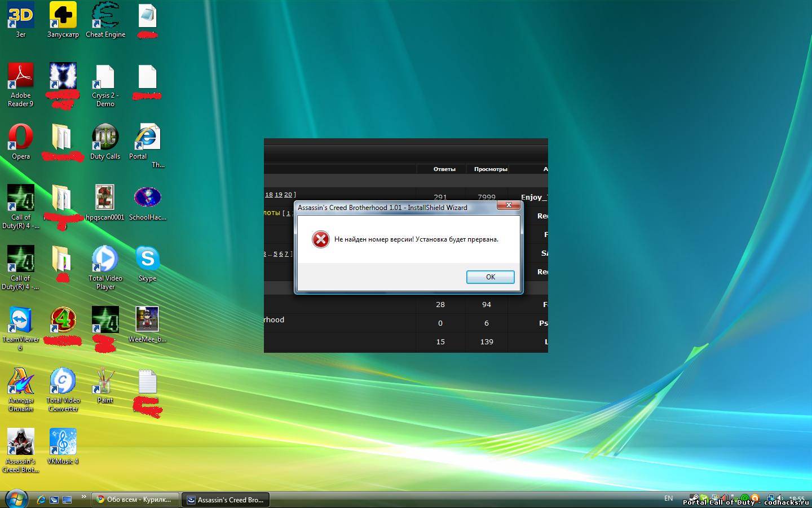Launch Skype from the desktop

tap(148, 264)
